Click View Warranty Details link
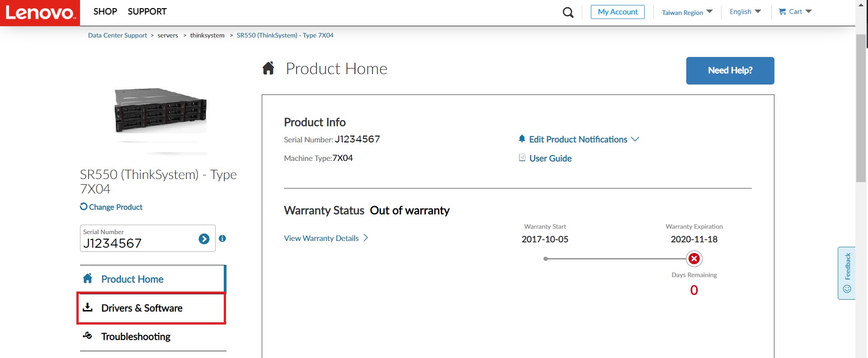This screenshot has height=358, width=868. tap(321, 238)
